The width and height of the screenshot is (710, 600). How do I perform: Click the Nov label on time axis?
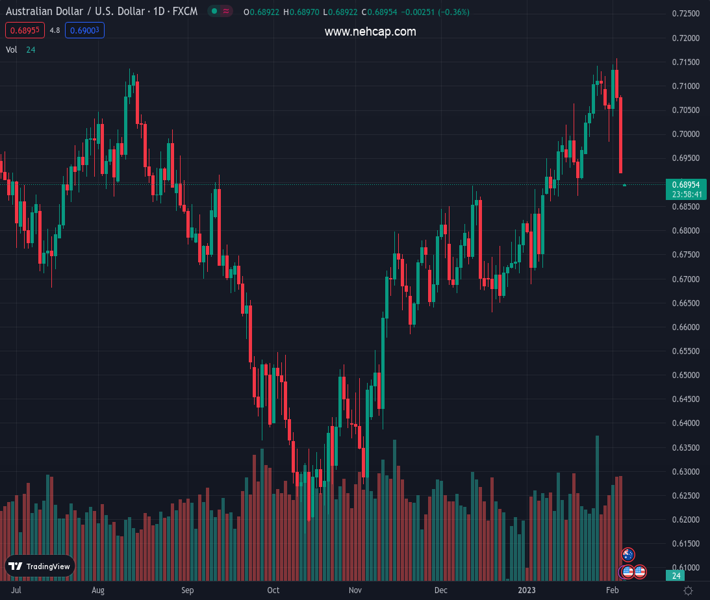pyautogui.click(x=355, y=591)
